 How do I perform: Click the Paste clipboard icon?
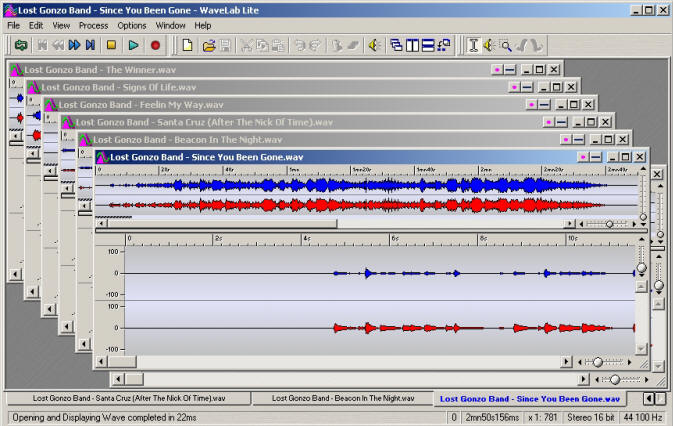click(x=278, y=45)
